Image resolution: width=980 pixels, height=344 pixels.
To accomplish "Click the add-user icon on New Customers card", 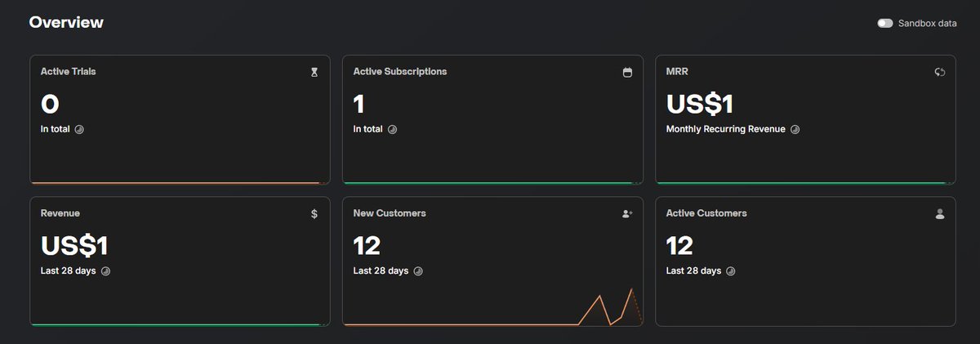I will [627, 214].
